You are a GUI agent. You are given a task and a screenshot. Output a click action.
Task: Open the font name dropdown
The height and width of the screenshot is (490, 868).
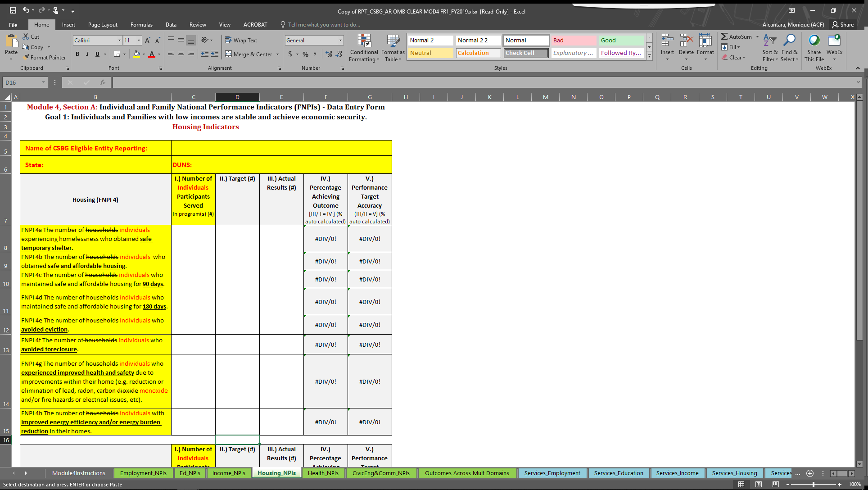(x=119, y=40)
